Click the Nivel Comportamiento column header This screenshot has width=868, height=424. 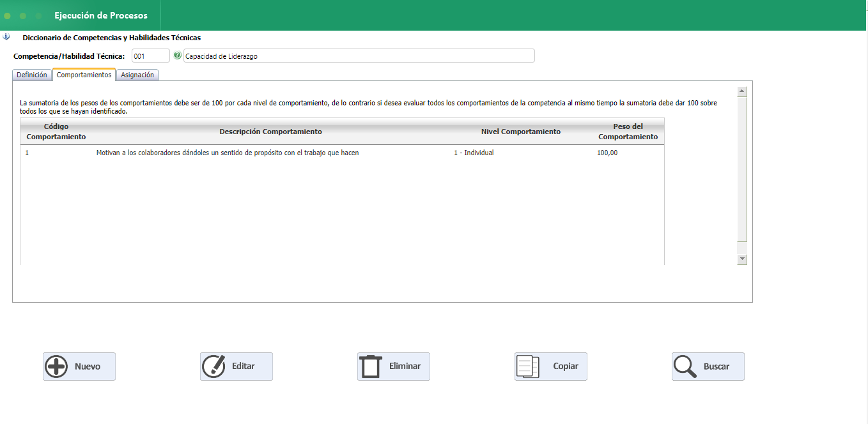pos(520,132)
